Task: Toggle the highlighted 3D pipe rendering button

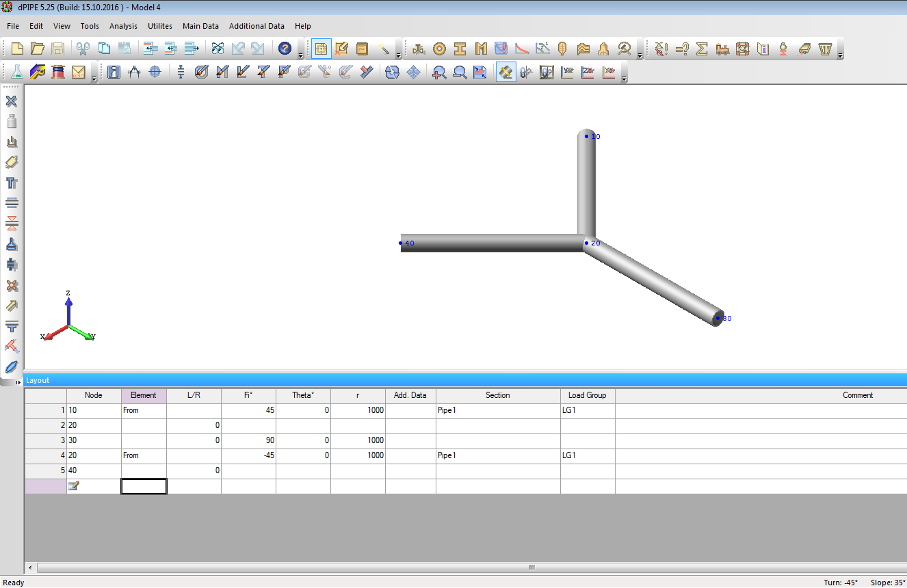Action: pyautogui.click(x=505, y=72)
